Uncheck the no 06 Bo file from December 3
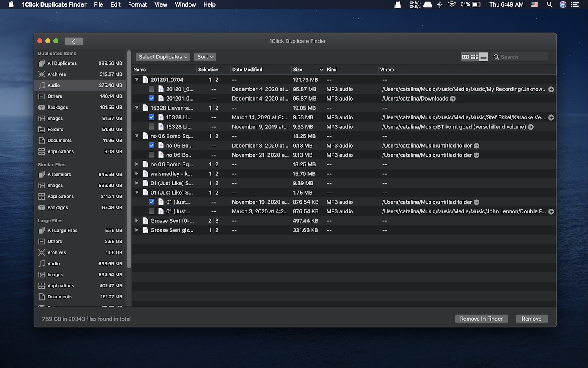 click(x=151, y=146)
